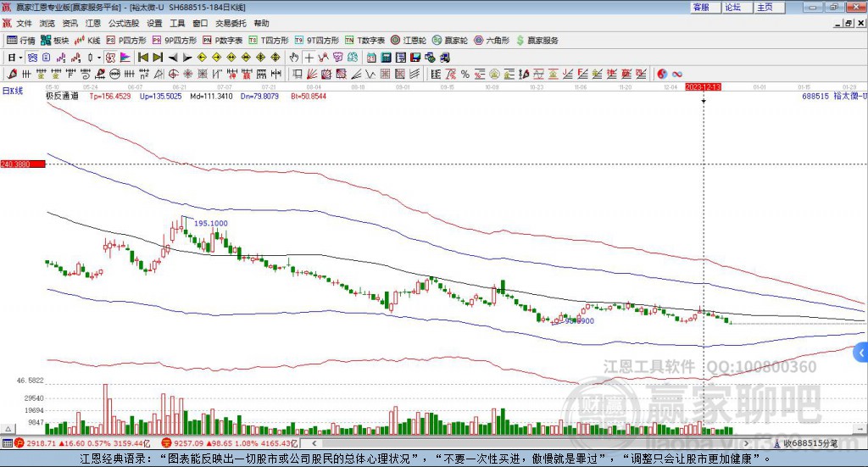This screenshot has width=868, height=467.
Task: Jump to first bar with skip-to-start arrow
Action: click(143, 58)
